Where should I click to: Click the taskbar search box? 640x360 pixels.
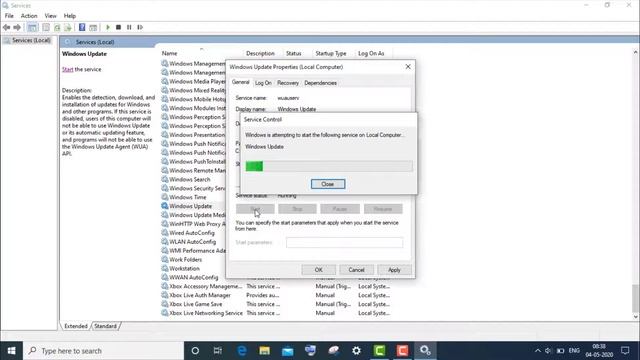(x=104, y=351)
